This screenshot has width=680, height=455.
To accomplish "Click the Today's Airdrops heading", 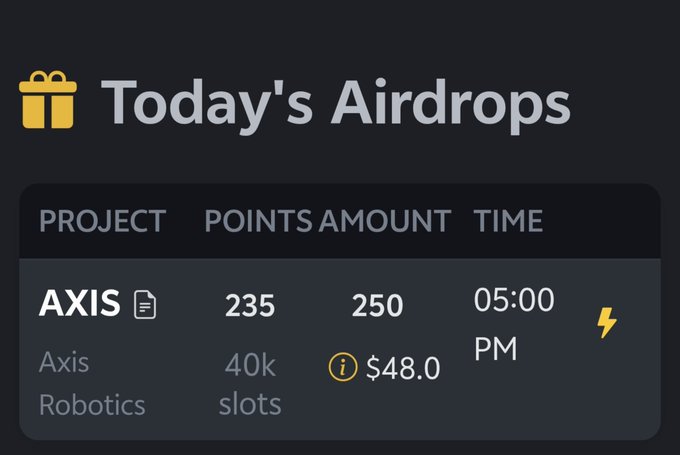I will click(x=336, y=104).
